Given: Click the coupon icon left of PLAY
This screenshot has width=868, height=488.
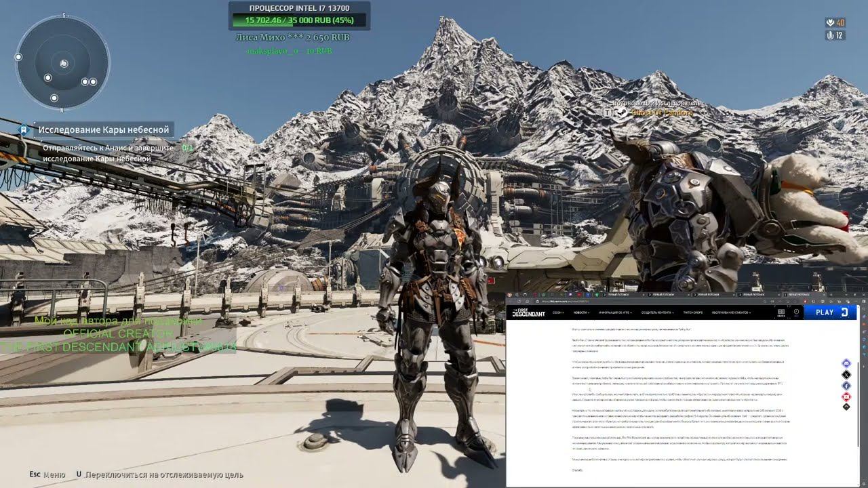Looking at the screenshot, I should click(x=781, y=312).
